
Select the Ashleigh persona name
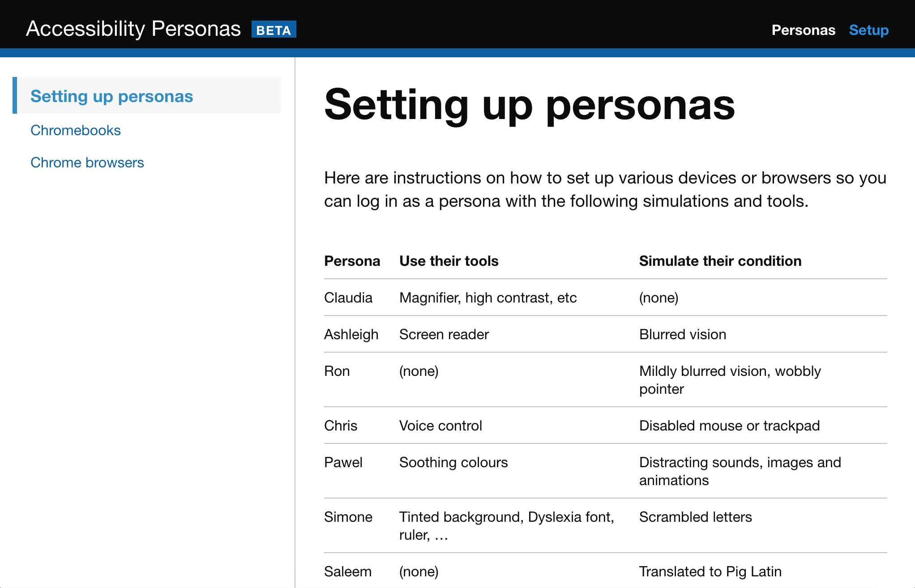click(x=351, y=334)
